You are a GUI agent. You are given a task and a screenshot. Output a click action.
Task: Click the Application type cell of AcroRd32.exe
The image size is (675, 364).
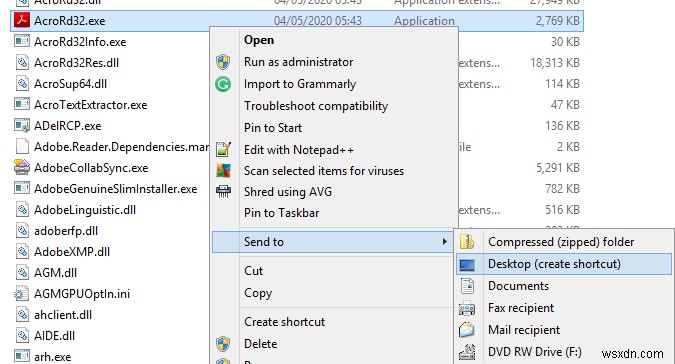pos(424,21)
